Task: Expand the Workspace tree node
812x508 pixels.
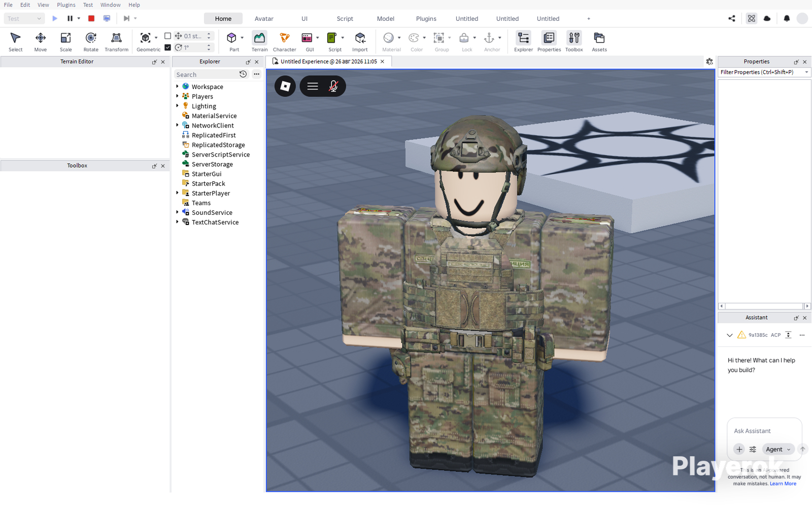Action: point(177,86)
